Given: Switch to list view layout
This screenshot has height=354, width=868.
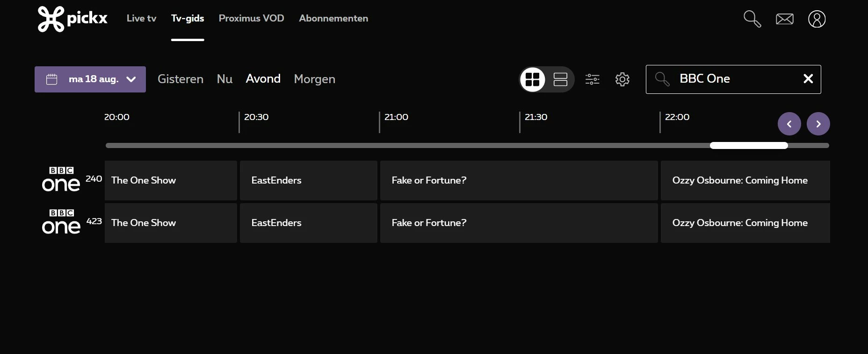Looking at the screenshot, I should [x=560, y=79].
